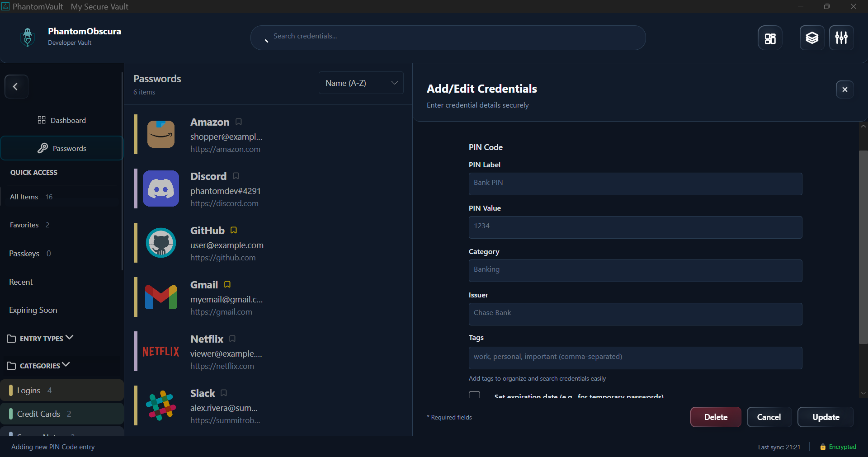Close the Add/Edit Credentials panel

844,90
